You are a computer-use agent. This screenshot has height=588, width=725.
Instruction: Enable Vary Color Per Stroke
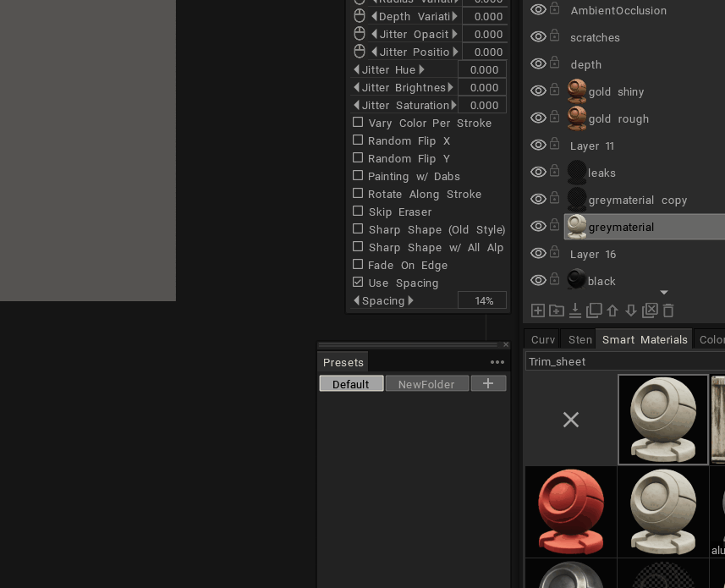click(358, 123)
